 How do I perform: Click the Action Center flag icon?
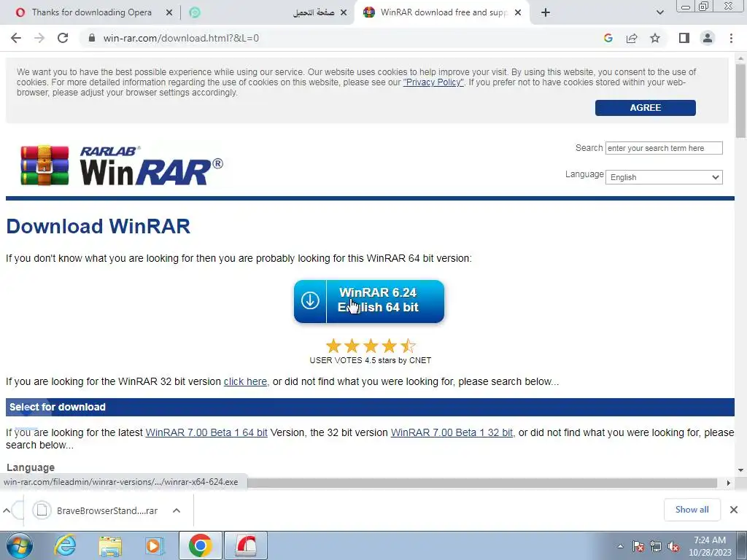point(638,546)
